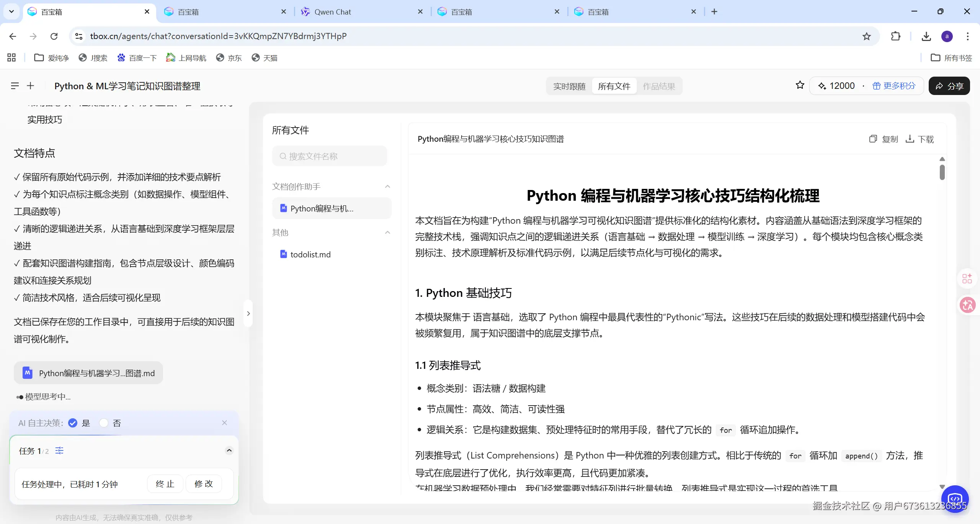Switch to the 实时跟随 tab
The height and width of the screenshot is (524, 980).
click(x=569, y=86)
